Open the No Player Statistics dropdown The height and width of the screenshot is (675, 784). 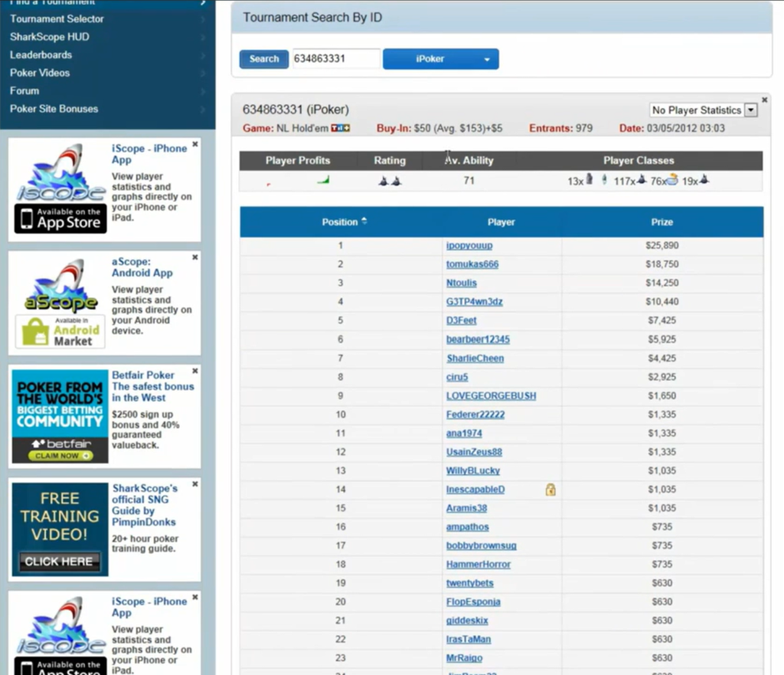pyautogui.click(x=704, y=110)
